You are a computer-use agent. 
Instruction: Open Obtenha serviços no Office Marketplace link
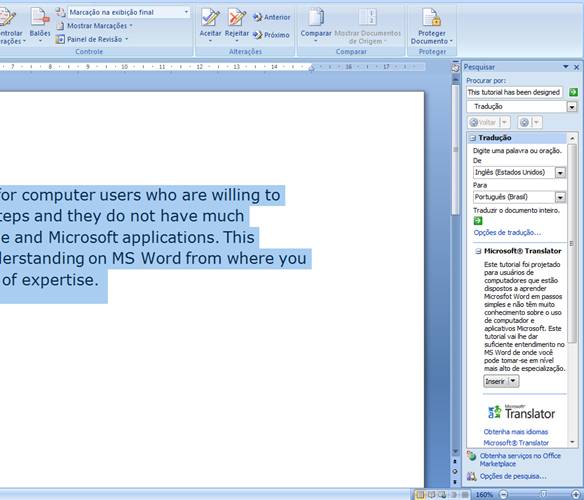point(520,460)
